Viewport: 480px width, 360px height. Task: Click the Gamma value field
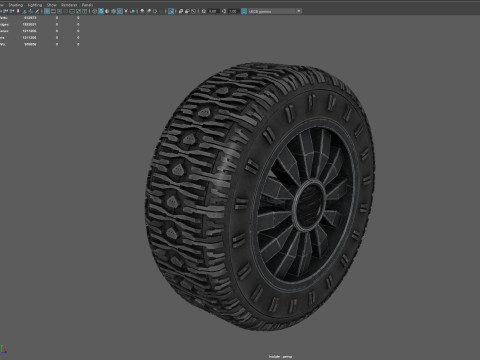tap(233, 11)
